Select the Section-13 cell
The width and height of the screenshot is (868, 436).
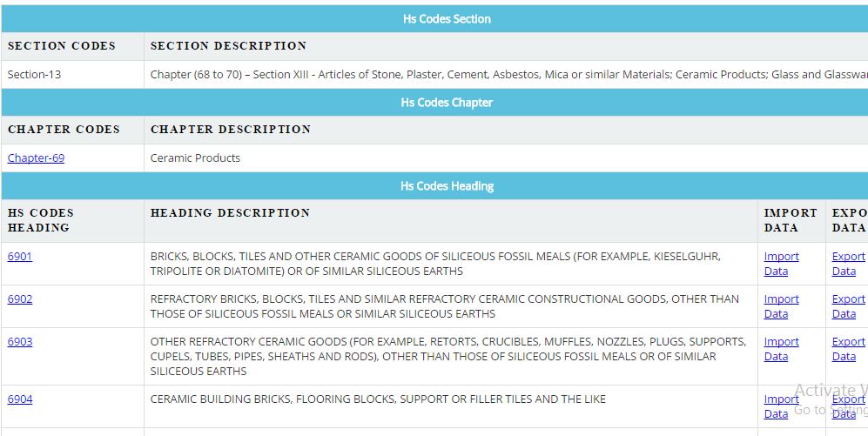click(x=35, y=75)
